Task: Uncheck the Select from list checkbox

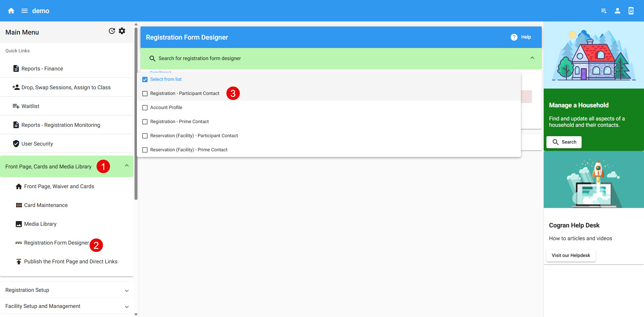Action: point(145,80)
